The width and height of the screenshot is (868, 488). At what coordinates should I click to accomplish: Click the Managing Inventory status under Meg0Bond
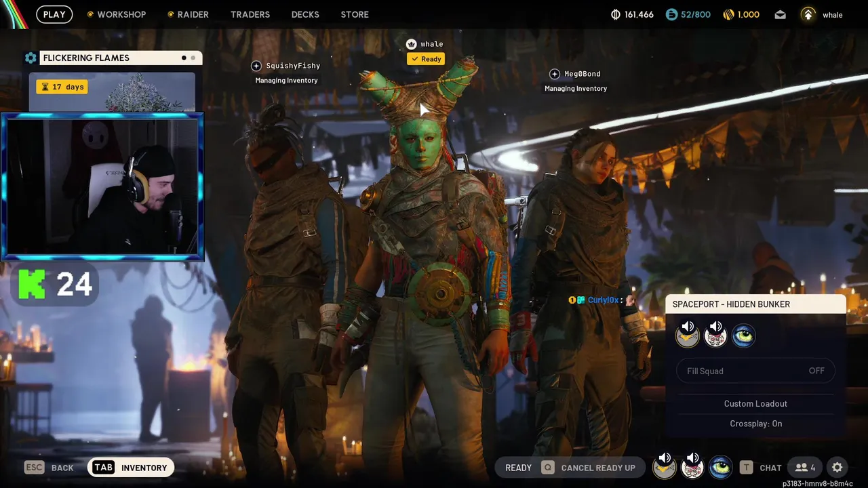click(x=576, y=89)
